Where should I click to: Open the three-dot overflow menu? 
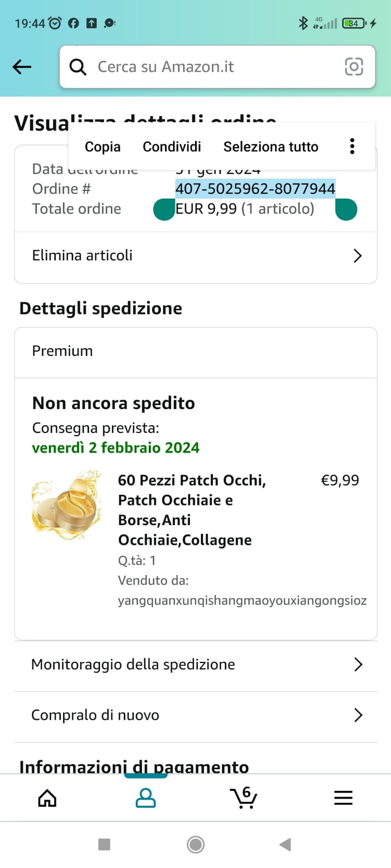(352, 146)
